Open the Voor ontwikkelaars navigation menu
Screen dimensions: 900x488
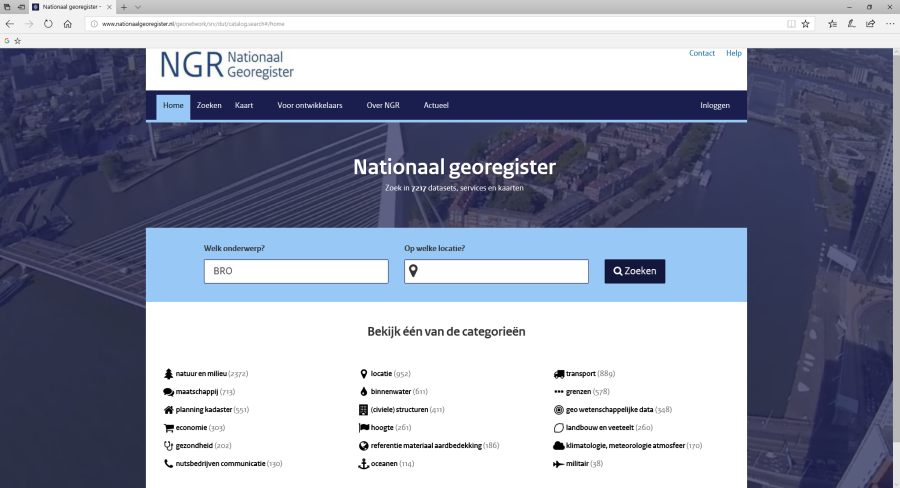point(310,105)
